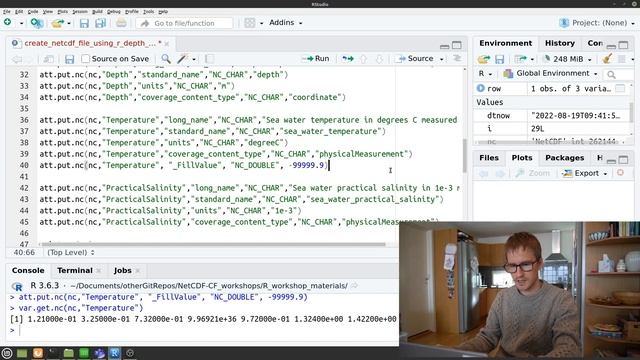
Task: Open the File menu
Action: tap(7, 11)
